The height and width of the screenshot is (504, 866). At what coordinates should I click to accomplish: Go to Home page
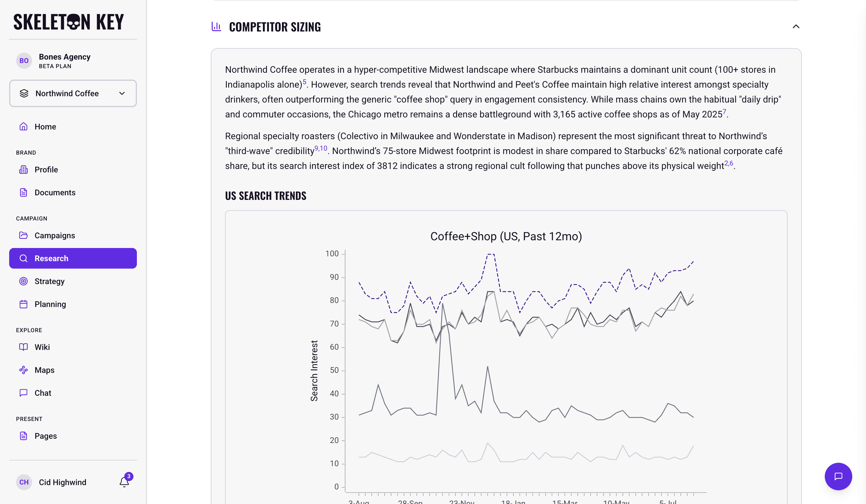(73, 126)
